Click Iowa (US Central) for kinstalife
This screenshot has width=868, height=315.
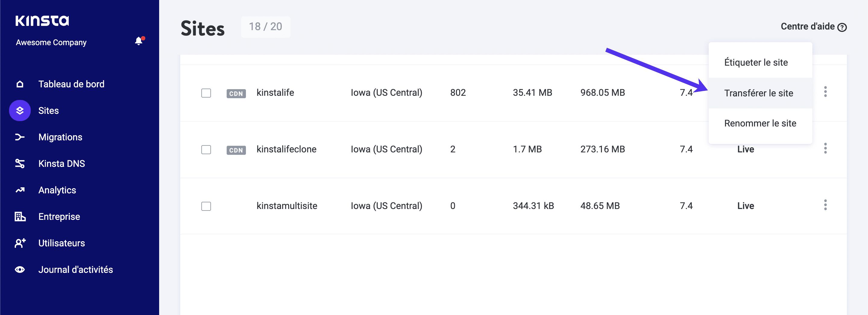tap(386, 92)
